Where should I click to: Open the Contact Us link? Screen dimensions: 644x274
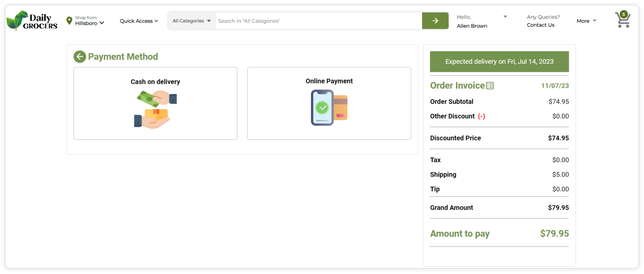coord(541,25)
